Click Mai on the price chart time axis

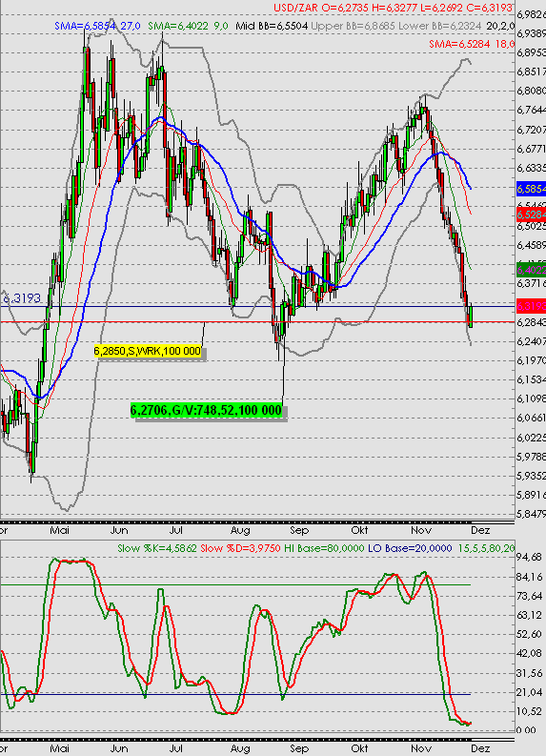pyautogui.click(x=59, y=530)
